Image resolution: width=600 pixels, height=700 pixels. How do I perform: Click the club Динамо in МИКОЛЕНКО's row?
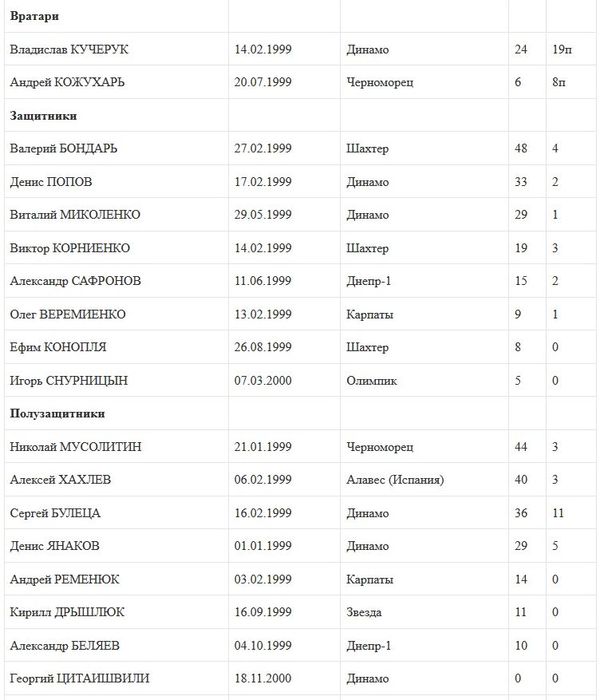coord(368,215)
